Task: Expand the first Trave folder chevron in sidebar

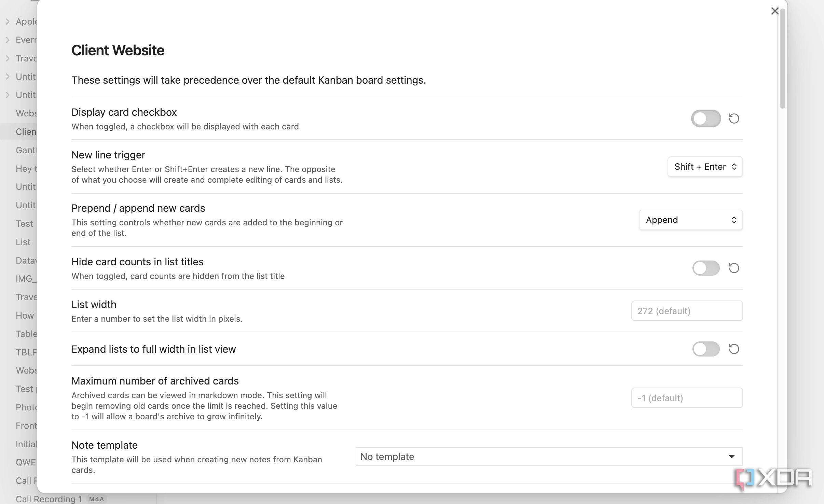Action: click(x=8, y=58)
